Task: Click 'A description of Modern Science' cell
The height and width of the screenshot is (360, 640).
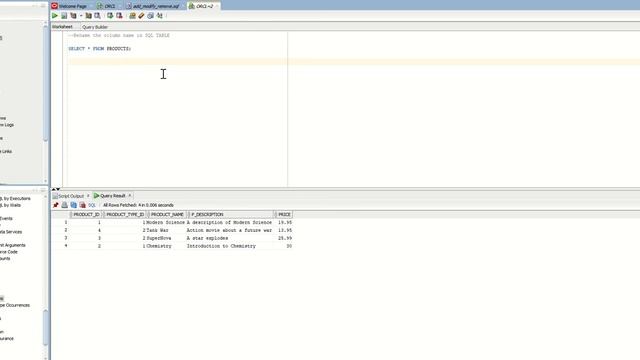Action: [229, 222]
